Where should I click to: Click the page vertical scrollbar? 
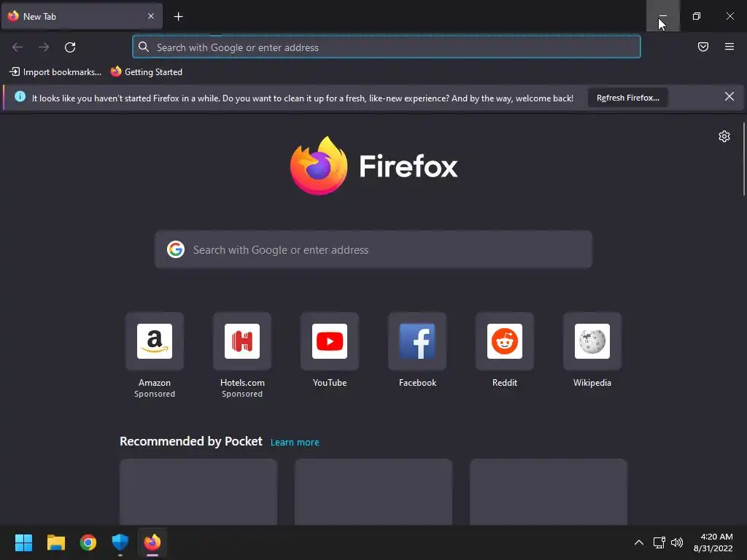click(x=743, y=159)
